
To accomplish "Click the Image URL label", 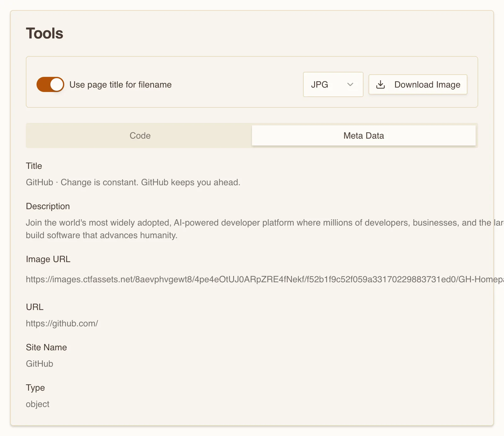I will pos(48,259).
